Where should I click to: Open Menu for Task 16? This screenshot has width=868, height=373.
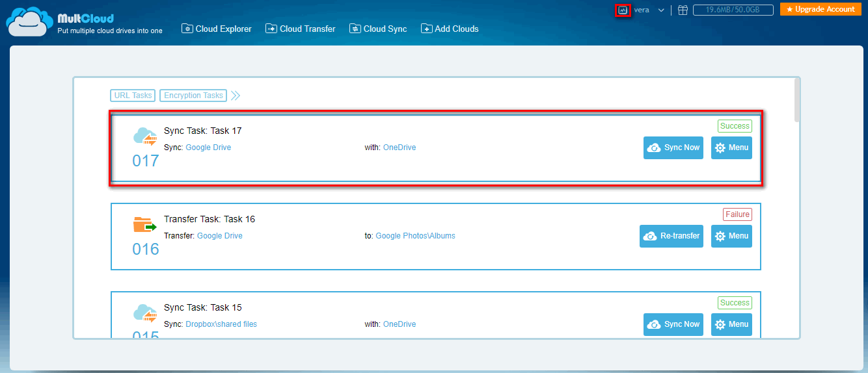(x=731, y=236)
